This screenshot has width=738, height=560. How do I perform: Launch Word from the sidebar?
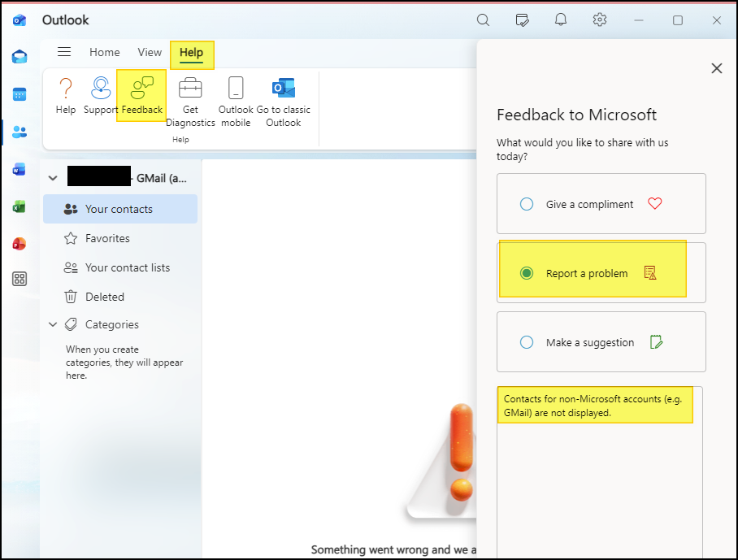click(19, 169)
